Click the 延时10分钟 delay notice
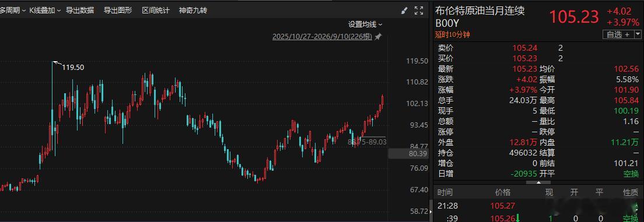The image size is (644, 222). [x=453, y=35]
